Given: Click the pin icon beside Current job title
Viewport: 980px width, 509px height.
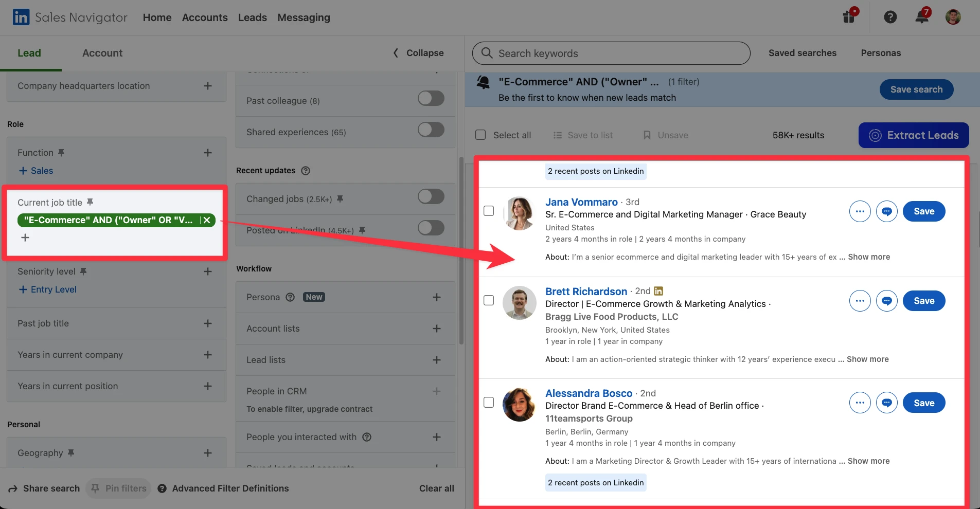Looking at the screenshot, I should pos(90,202).
